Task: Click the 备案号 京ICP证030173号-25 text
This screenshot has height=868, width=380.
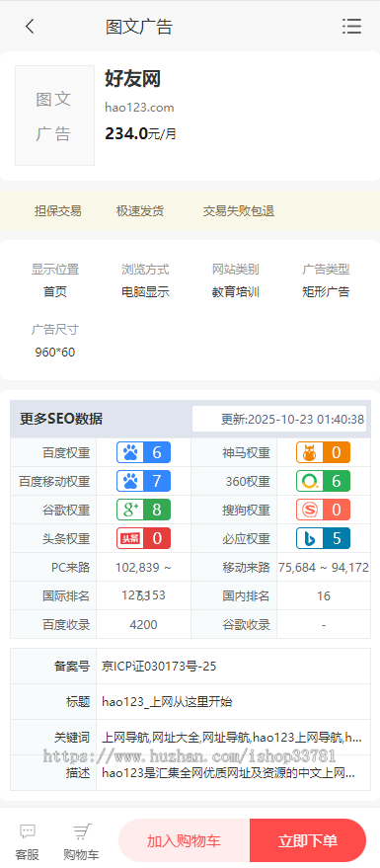Action: point(159,667)
